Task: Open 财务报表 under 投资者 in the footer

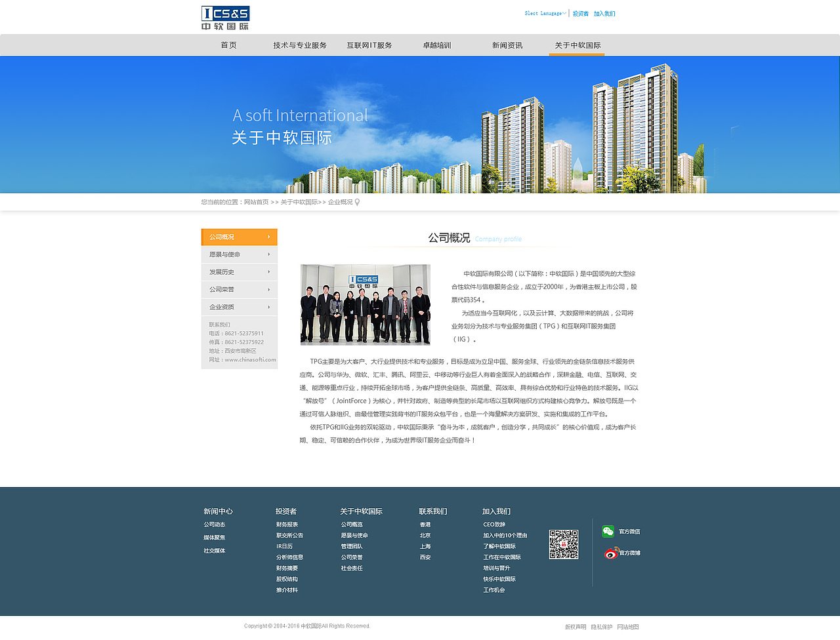Action: 285,524
